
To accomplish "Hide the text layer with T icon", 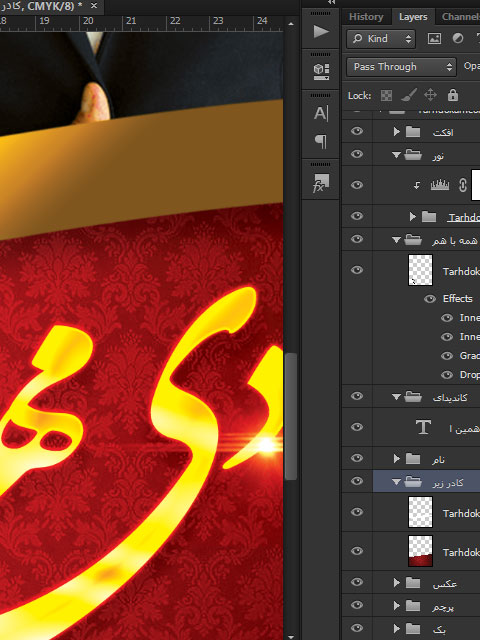I will 357,427.
